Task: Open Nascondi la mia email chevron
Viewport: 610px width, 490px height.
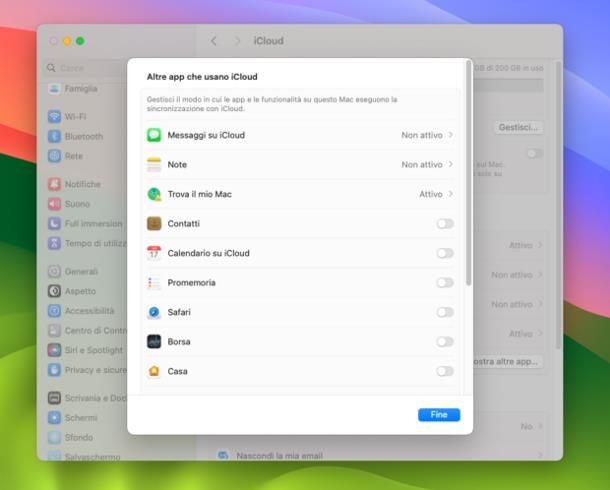Action: click(x=540, y=455)
